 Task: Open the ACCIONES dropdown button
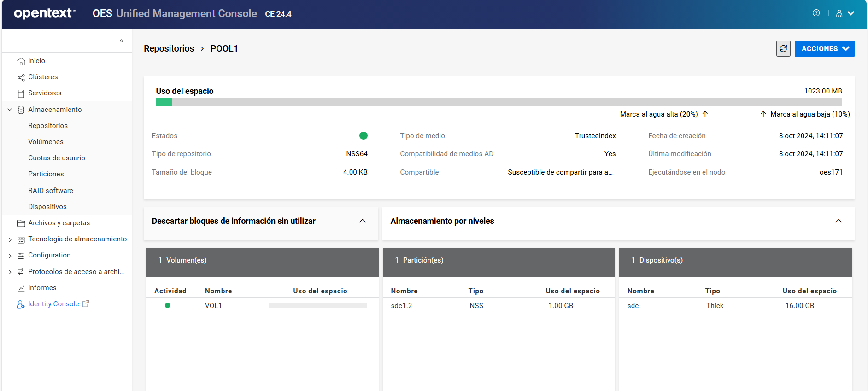[824, 49]
